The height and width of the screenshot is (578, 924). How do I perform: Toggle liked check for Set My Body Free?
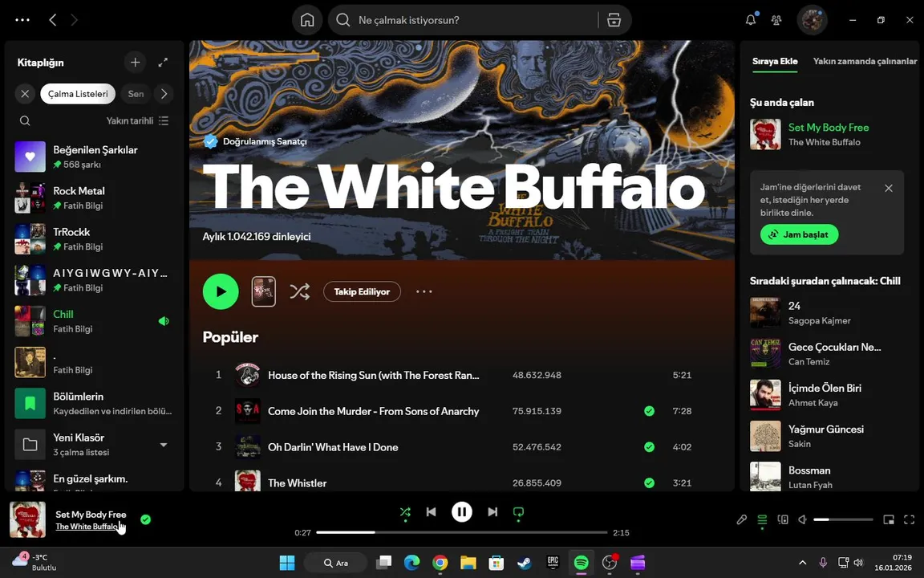tap(145, 519)
